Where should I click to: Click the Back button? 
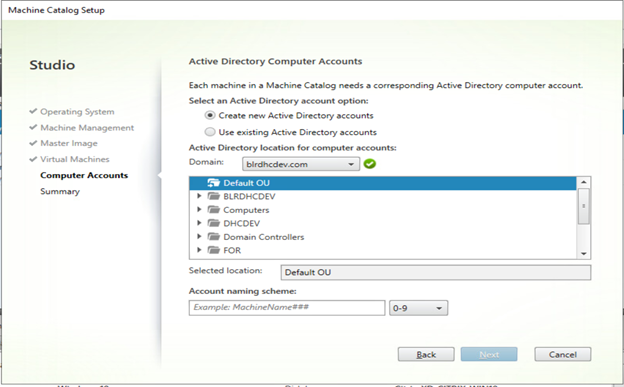click(426, 354)
